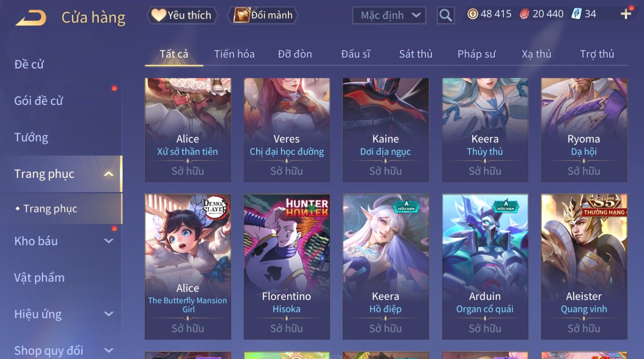
Task: Collapse the Trang phục sidebar section
Action: [x=109, y=174]
